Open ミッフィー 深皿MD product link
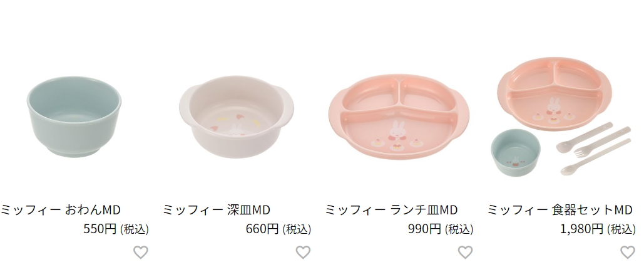 (x=217, y=210)
